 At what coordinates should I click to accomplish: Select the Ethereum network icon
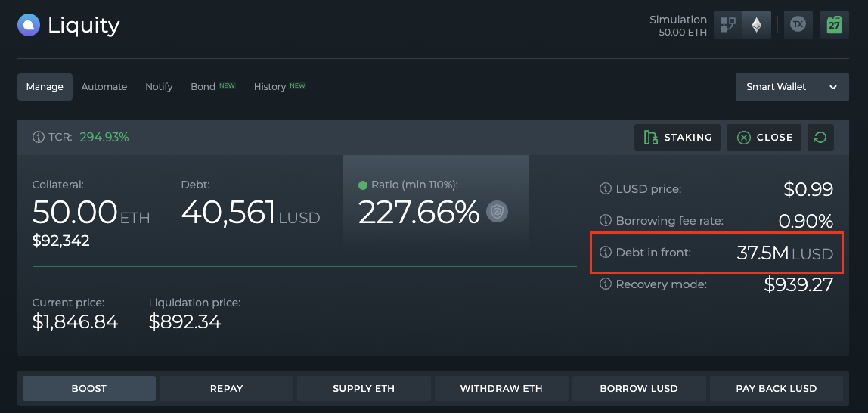(756, 25)
